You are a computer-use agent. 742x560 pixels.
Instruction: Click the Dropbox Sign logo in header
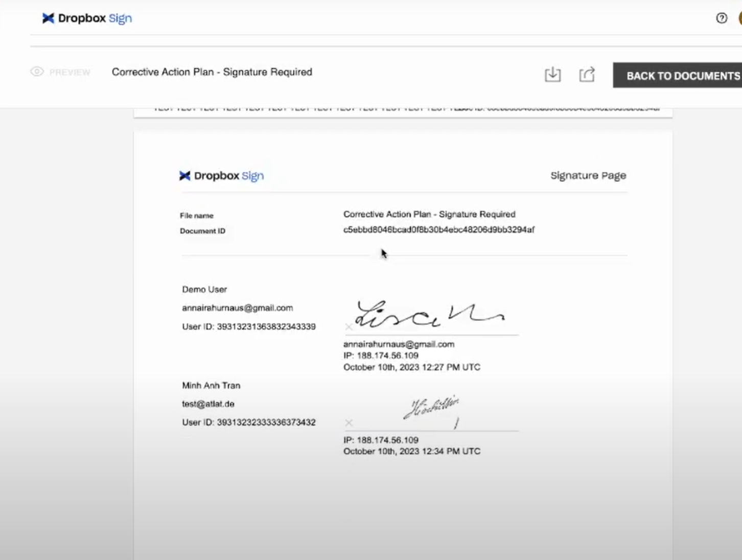(x=87, y=18)
